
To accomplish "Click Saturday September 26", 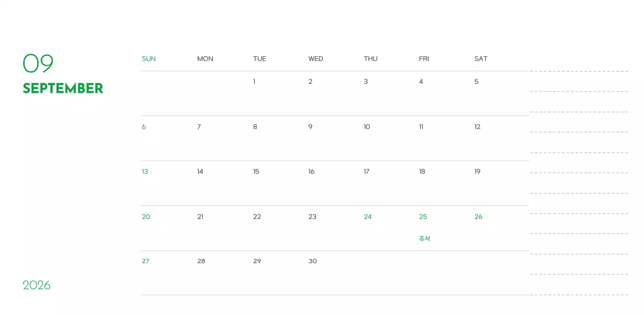I will point(478,217).
